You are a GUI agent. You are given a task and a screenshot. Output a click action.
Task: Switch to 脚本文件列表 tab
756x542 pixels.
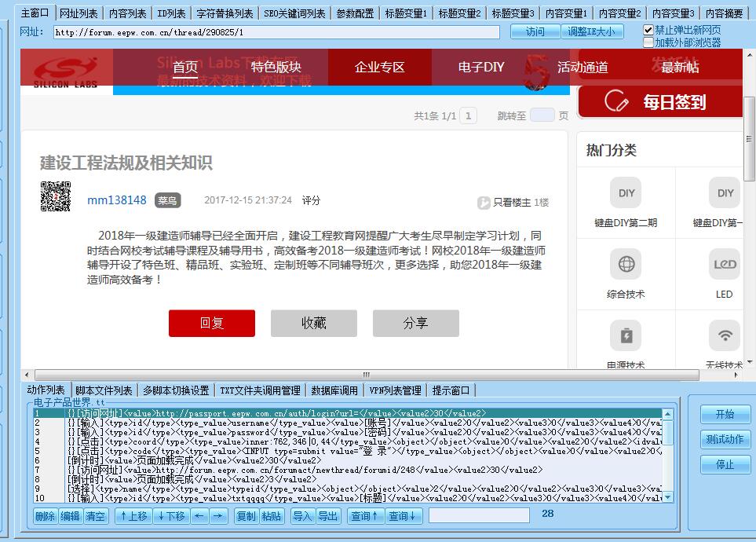(104, 390)
